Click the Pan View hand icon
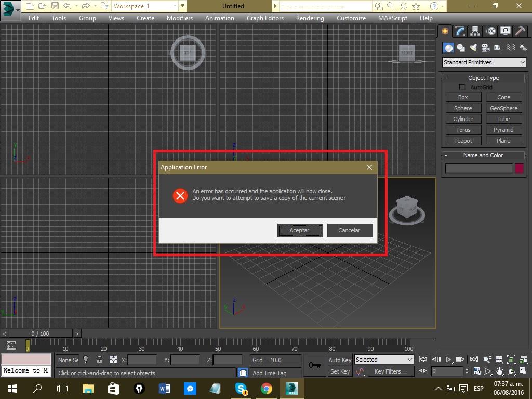 (x=499, y=371)
